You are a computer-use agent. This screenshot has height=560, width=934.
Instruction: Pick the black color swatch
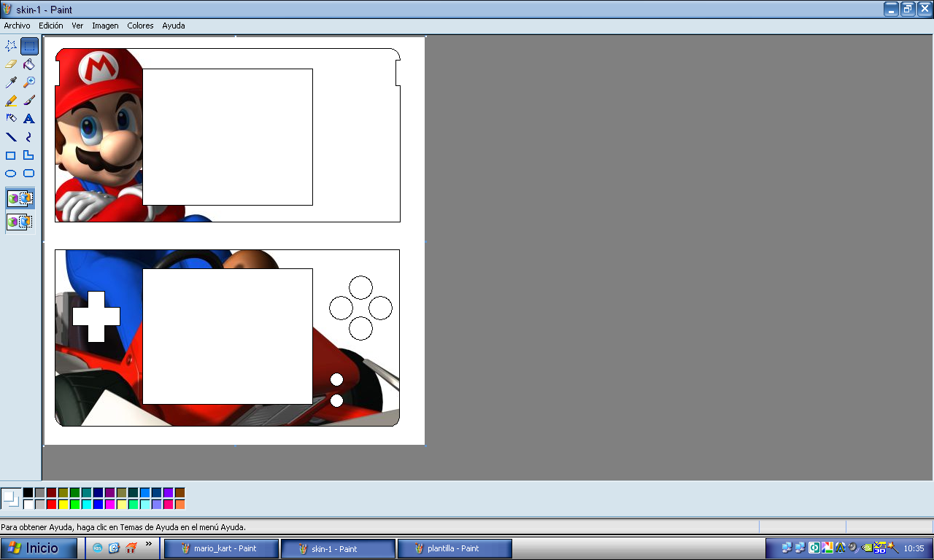coord(28,493)
